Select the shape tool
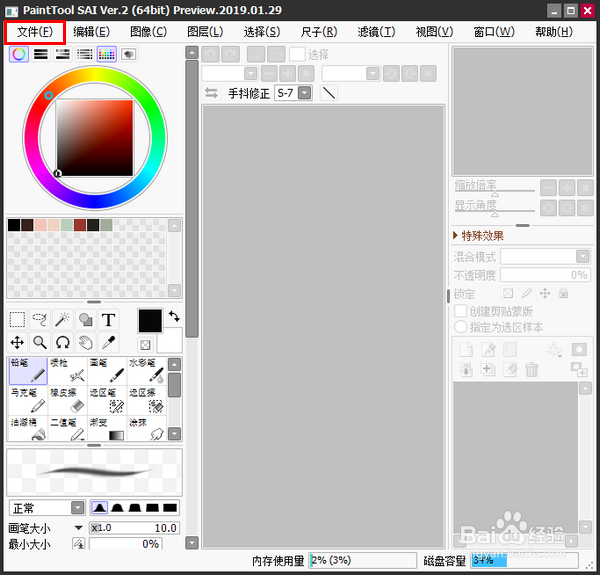 (85, 319)
